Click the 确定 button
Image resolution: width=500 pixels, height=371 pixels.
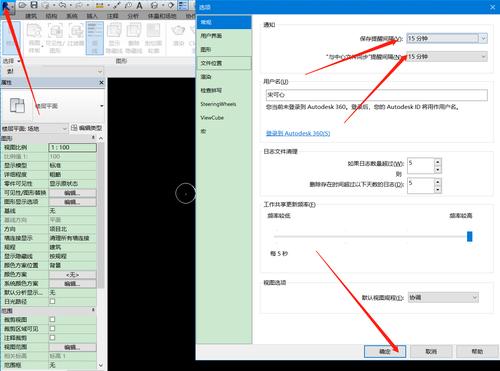tap(385, 351)
